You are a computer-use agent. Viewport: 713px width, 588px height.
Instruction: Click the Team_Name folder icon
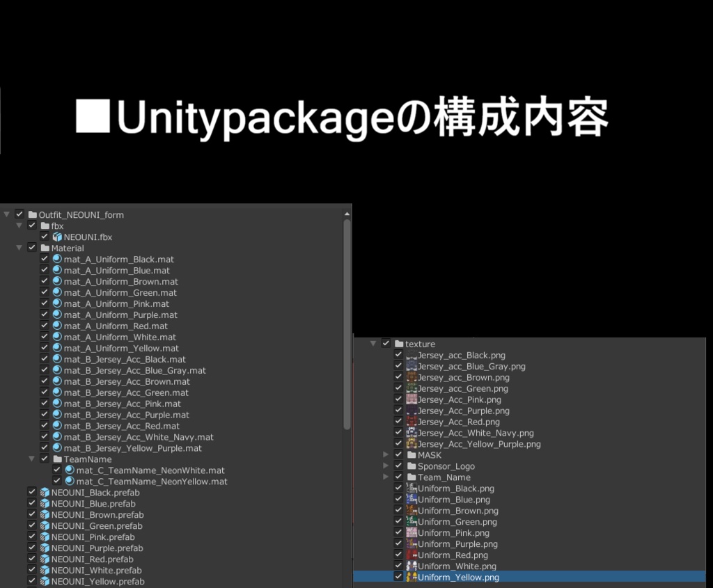(412, 477)
